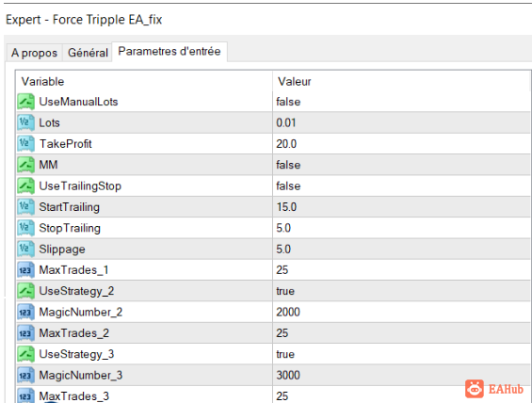Switch to the A propos tab

coord(34,53)
